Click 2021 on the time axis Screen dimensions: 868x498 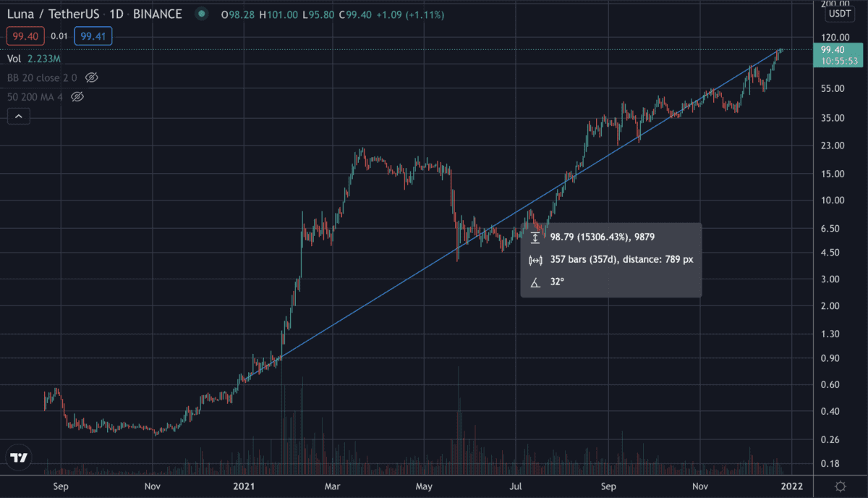click(244, 486)
